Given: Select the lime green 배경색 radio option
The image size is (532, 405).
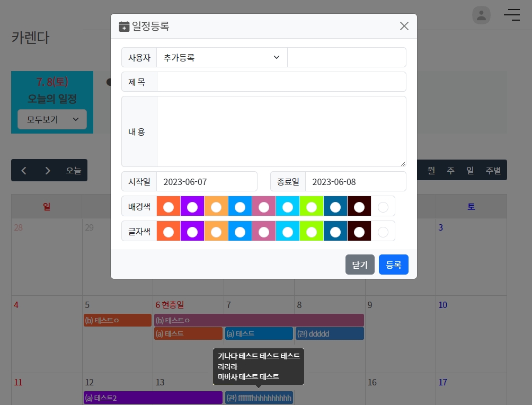Looking at the screenshot, I should (x=312, y=206).
